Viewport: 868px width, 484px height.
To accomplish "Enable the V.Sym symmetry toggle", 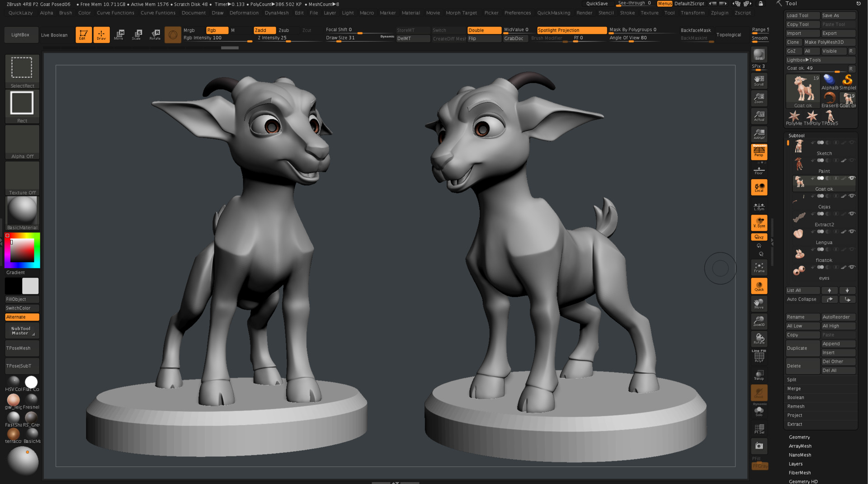I will tap(759, 223).
